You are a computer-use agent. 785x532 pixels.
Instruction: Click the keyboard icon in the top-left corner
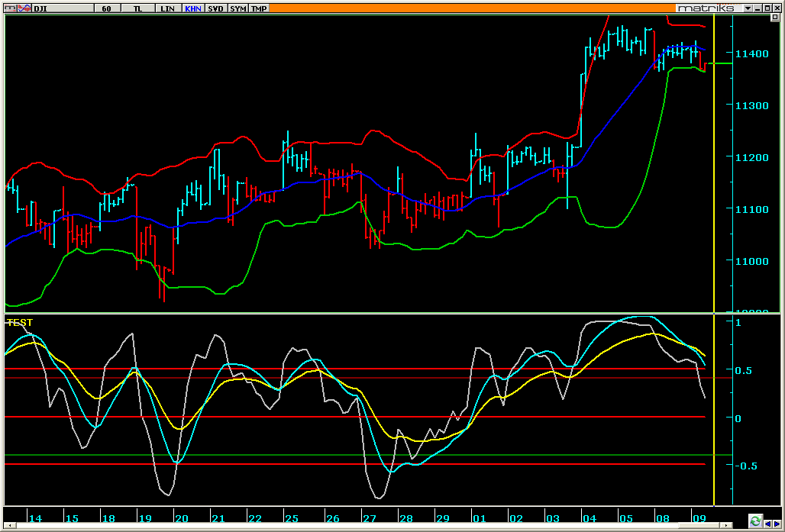(x=9, y=8)
